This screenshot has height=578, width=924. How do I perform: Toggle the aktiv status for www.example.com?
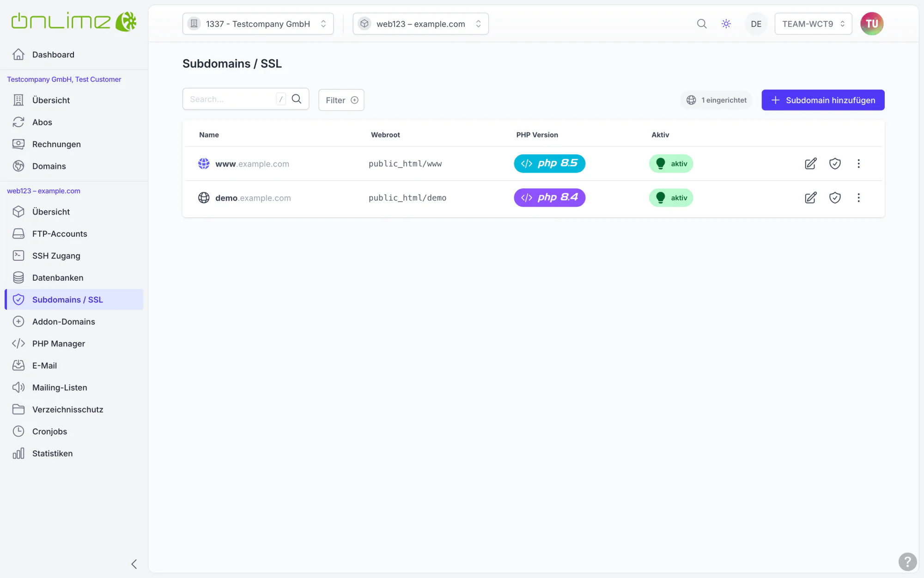coord(671,164)
